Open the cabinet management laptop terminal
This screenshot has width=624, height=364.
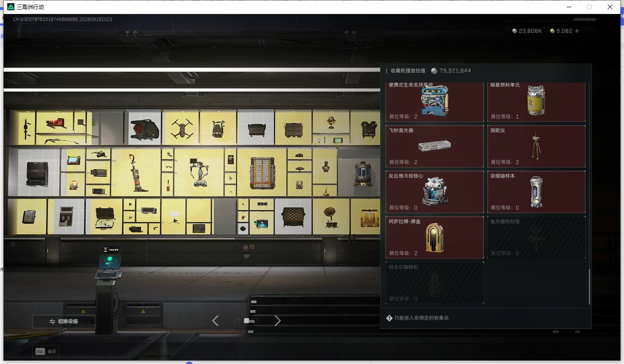[x=108, y=266]
